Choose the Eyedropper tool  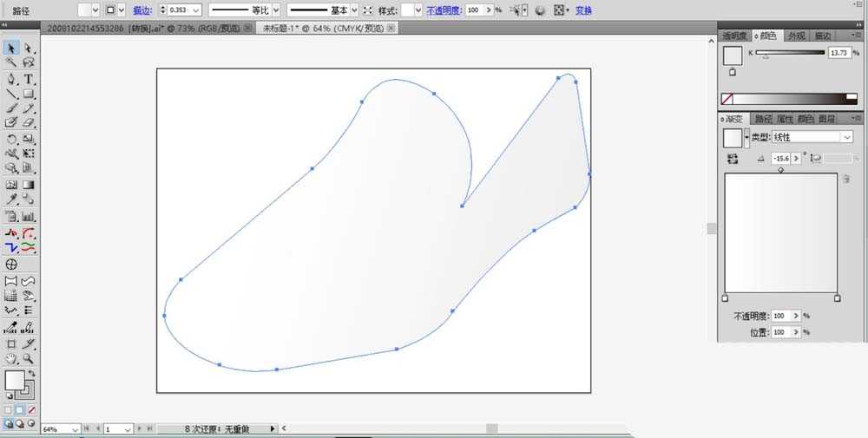(x=11, y=199)
